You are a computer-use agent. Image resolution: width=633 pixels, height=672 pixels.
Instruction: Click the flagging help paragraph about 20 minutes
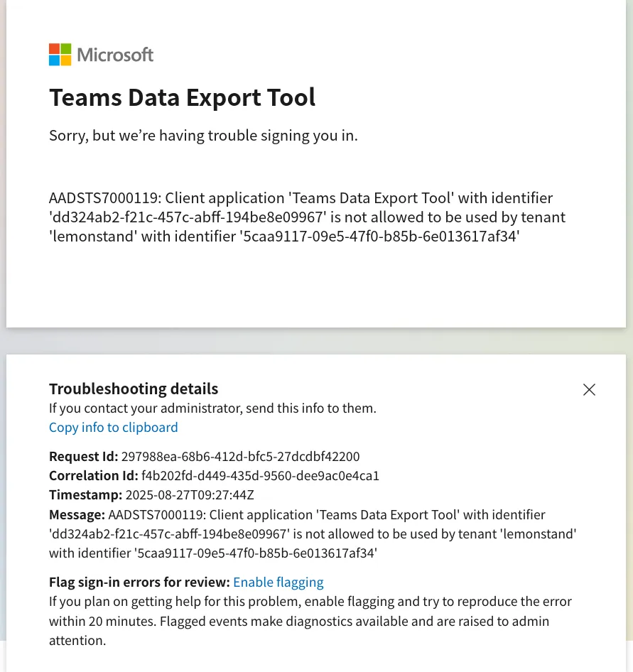pos(310,621)
